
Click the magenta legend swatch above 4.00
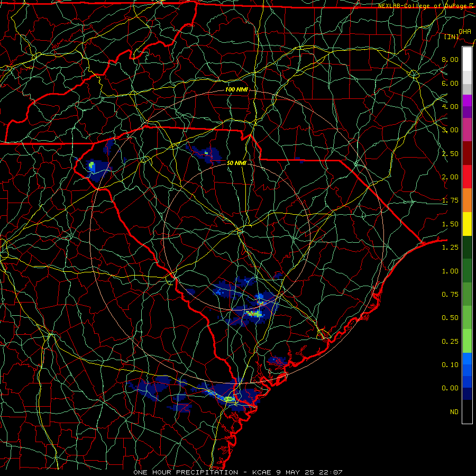467,100
